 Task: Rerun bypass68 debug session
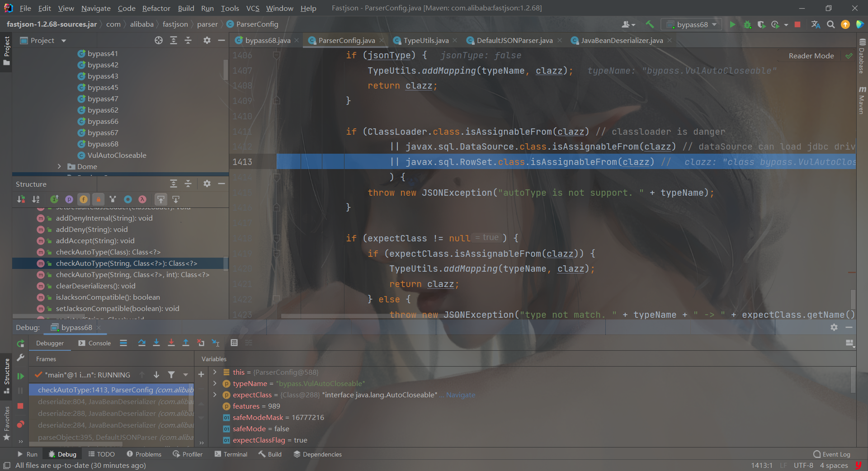coord(20,344)
